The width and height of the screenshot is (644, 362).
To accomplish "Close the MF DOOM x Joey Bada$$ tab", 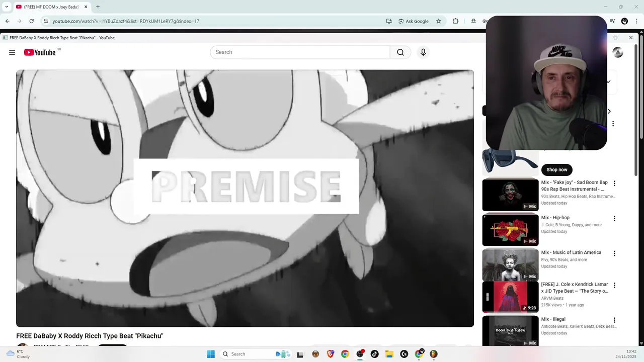I will (x=86, y=7).
